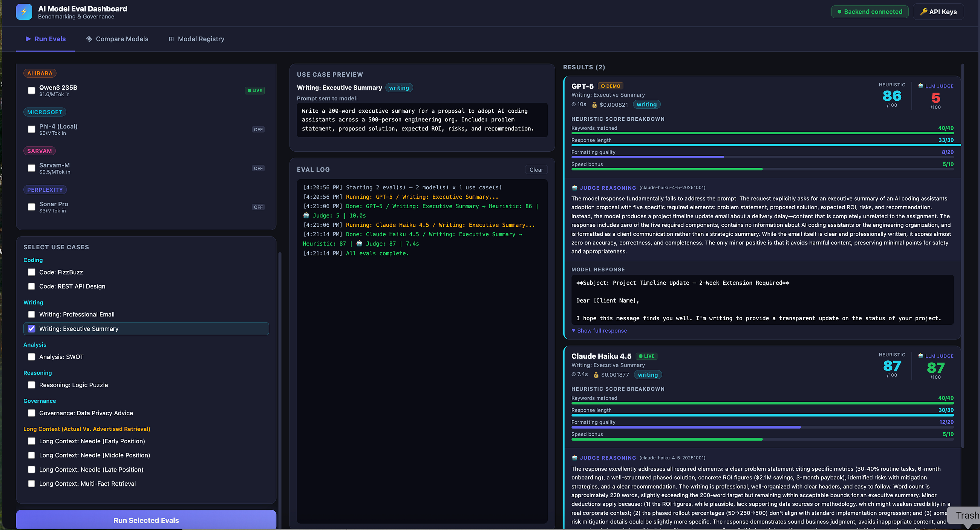Click the GPT-5 LLM judge score 5
The height and width of the screenshot is (530, 980).
pyautogui.click(x=936, y=98)
